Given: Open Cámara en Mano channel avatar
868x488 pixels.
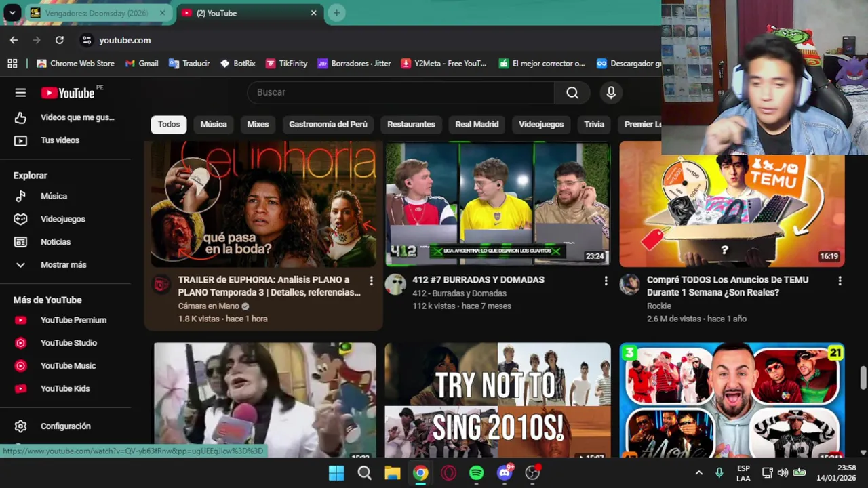Looking at the screenshot, I should coord(161,285).
